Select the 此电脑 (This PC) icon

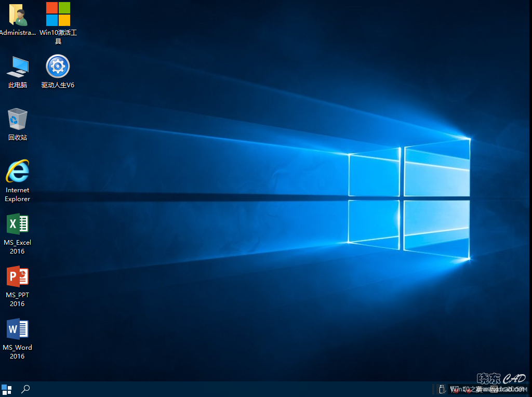(x=18, y=72)
